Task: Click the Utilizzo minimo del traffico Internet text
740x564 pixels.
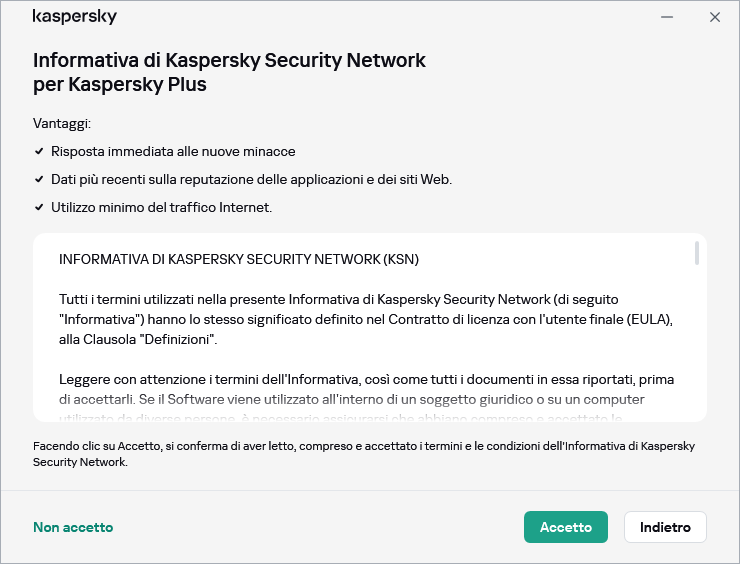Action: click(x=162, y=207)
